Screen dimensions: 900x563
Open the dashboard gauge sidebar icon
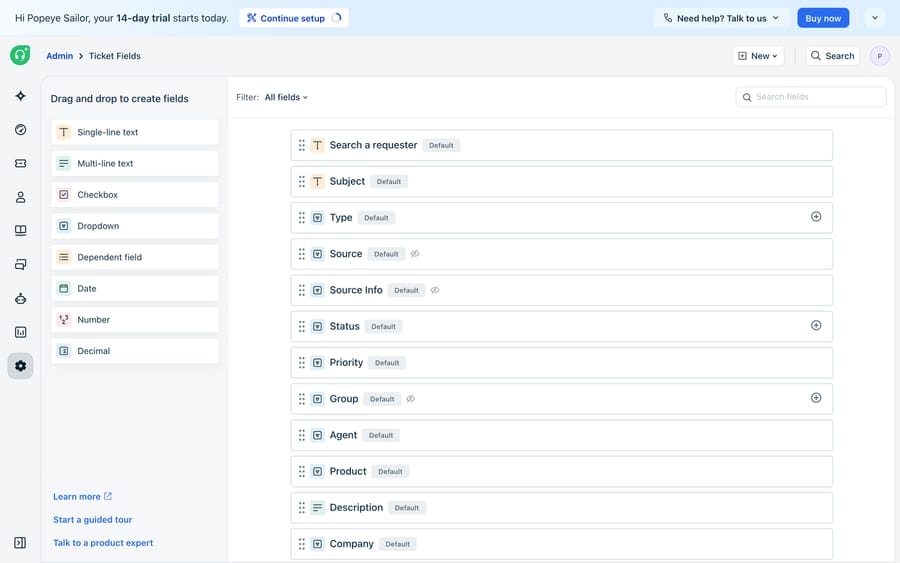tap(21, 130)
